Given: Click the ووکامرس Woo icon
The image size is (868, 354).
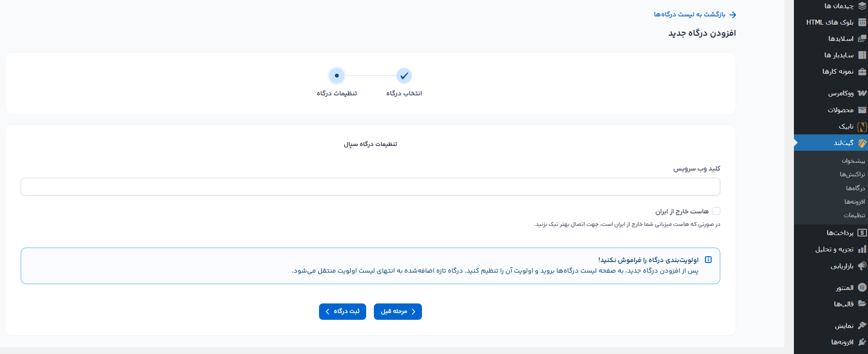Looking at the screenshot, I should click(862, 93).
